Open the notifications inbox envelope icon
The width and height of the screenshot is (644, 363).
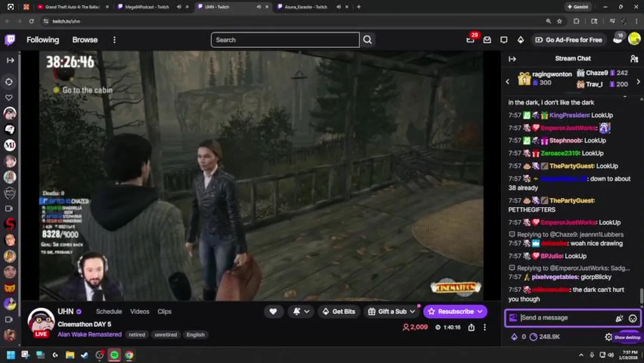487,40
